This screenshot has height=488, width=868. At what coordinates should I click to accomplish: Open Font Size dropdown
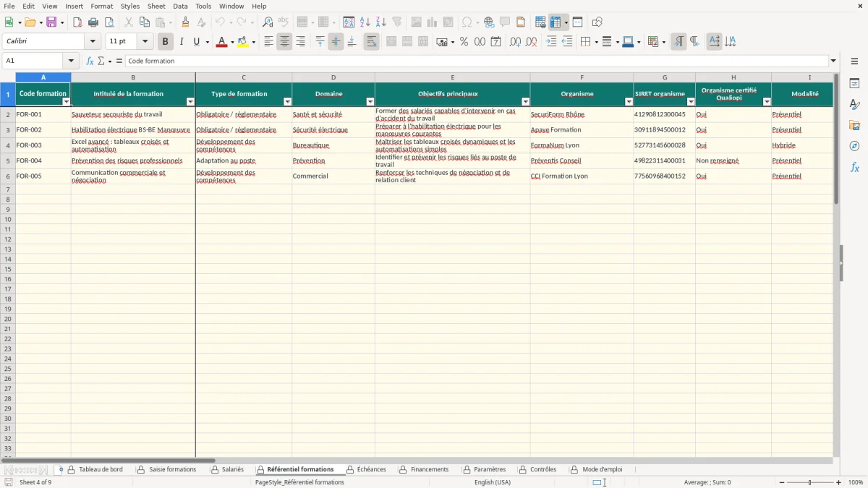point(145,42)
